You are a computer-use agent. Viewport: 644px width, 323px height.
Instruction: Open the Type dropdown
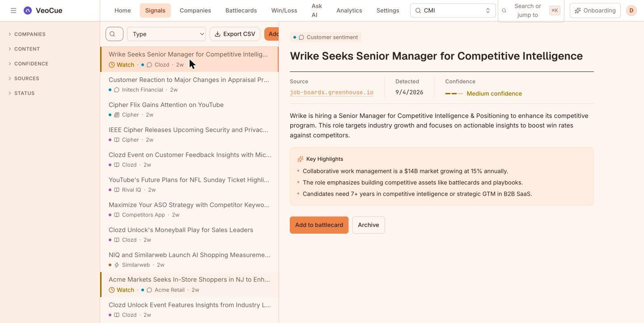(166, 34)
